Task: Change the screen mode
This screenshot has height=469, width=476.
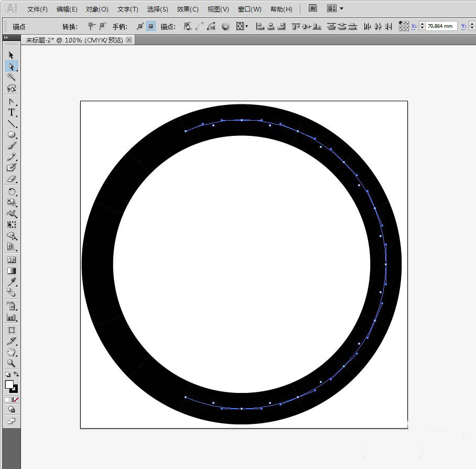Action: pyautogui.click(x=11, y=421)
